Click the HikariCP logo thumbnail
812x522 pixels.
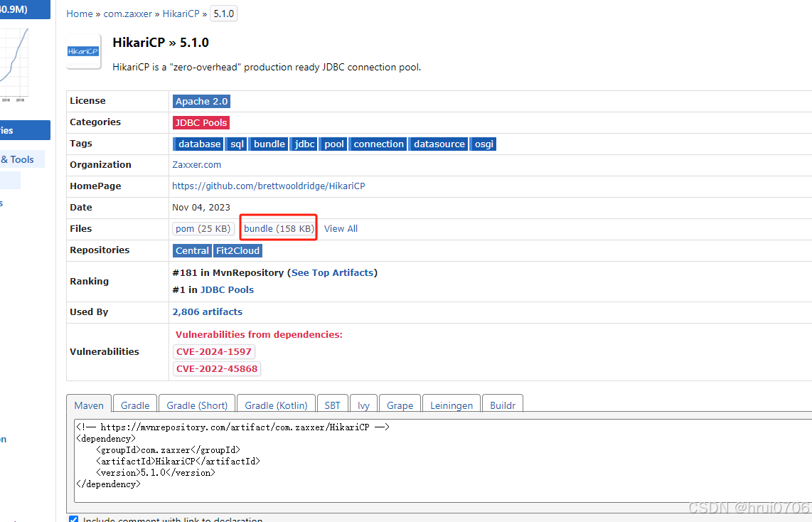83,51
